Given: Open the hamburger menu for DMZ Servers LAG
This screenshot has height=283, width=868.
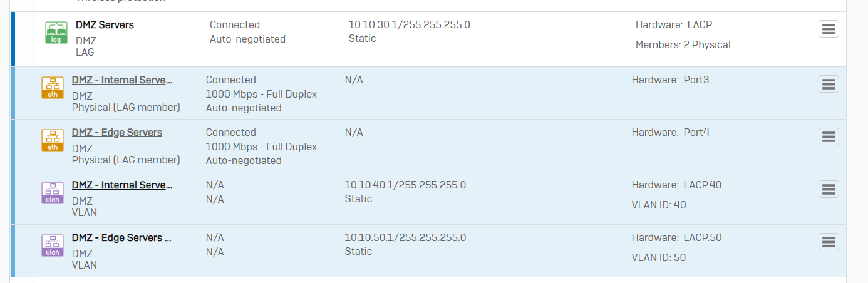Looking at the screenshot, I should [829, 29].
